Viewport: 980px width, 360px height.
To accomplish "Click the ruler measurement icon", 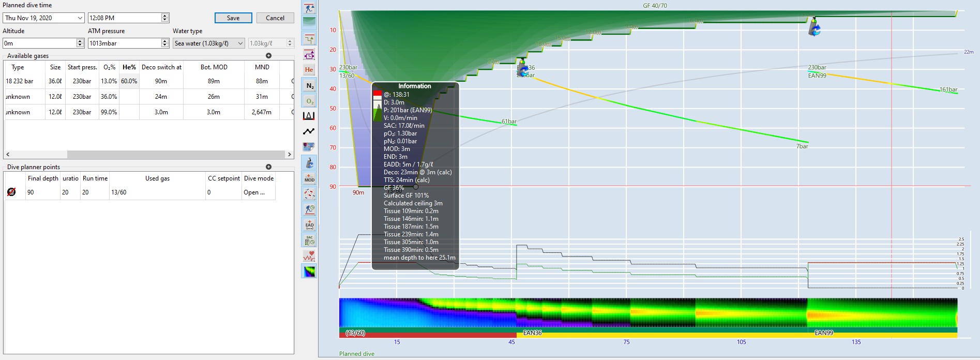I will [x=309, y=116].
